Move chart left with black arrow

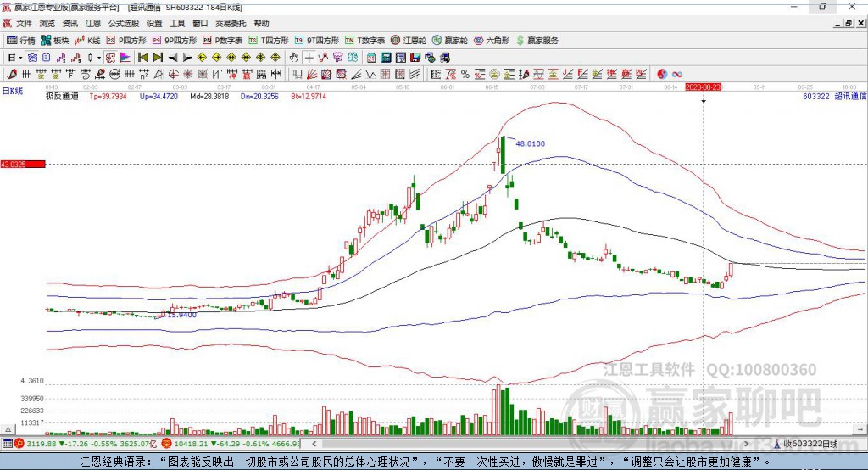[x=173, y=58]
